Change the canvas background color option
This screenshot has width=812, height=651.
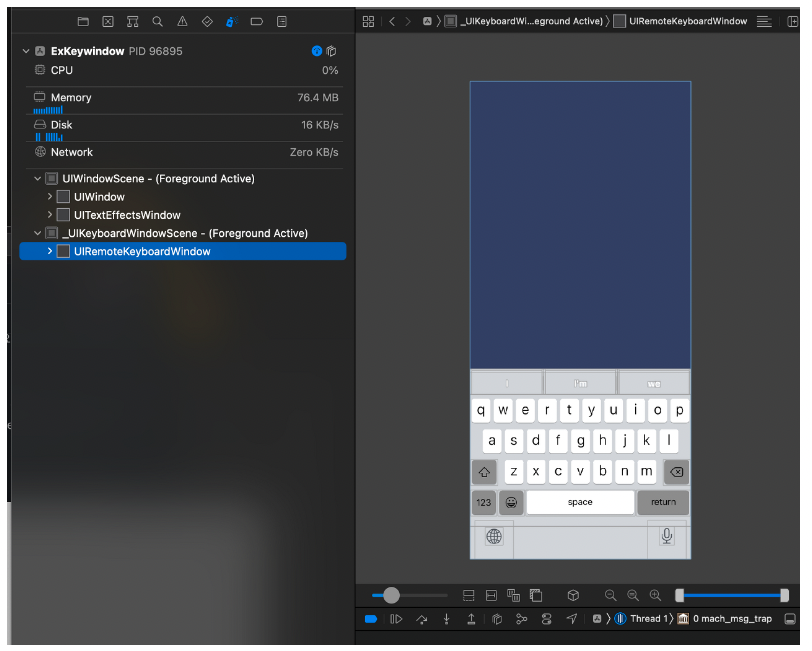536,595
